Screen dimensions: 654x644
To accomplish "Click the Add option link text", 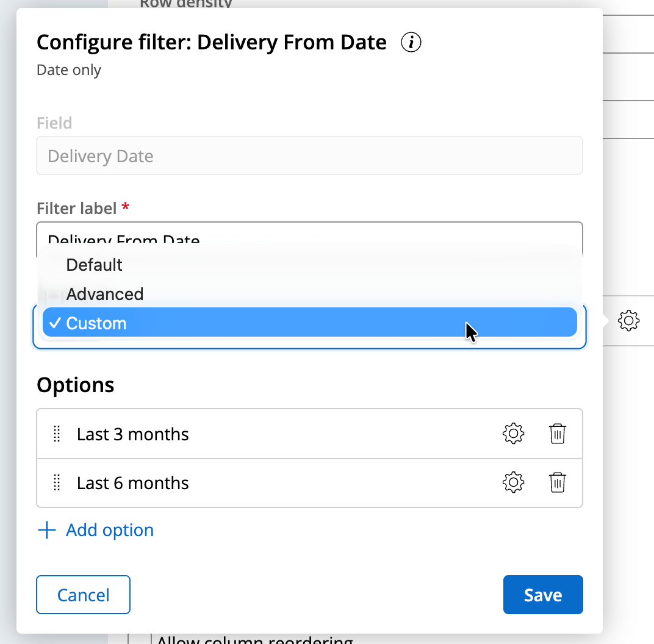I will click(x=110, y=530).
